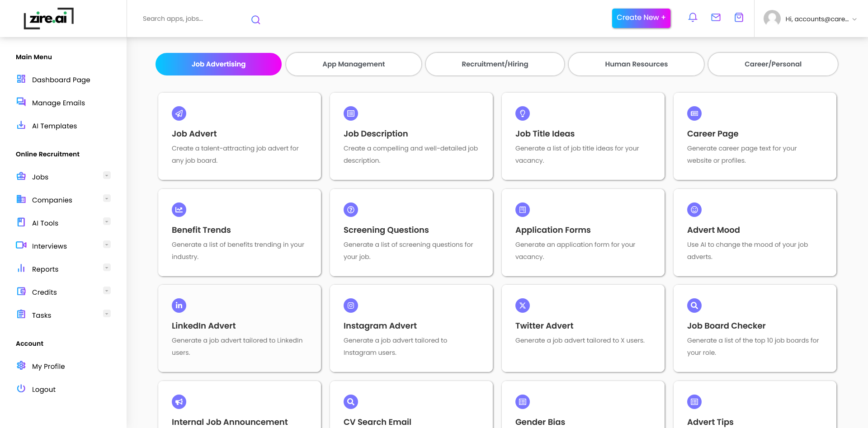Click the notifications bell icon
Screen dimensions: 868x428
coord(693,18)
